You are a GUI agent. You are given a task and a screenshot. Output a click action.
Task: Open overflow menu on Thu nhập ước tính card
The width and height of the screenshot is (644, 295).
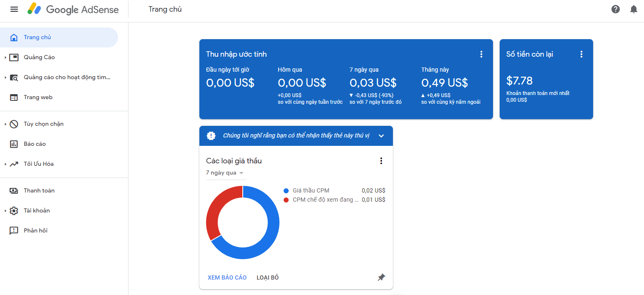pos(481,54)
